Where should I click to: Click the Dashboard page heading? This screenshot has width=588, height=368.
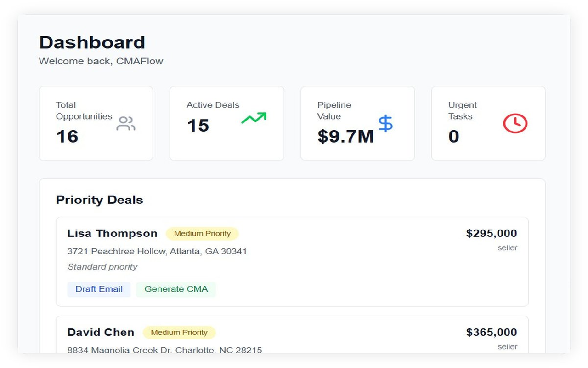pyautogui.click(x=92, y=42)
